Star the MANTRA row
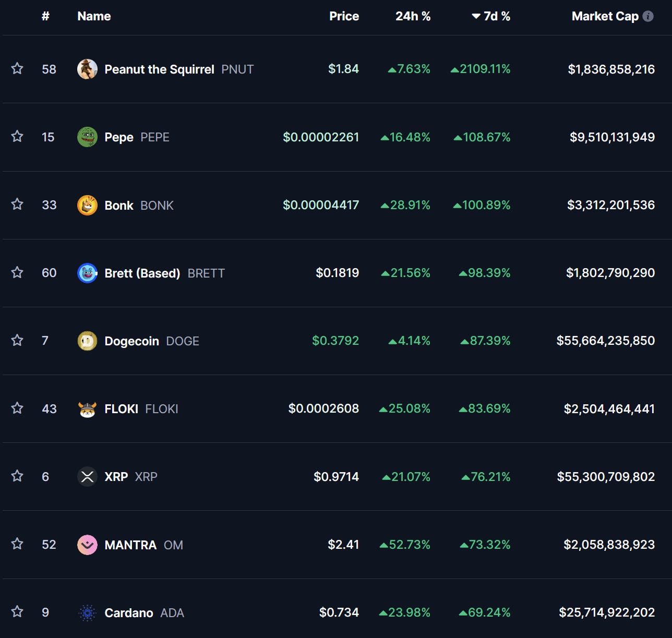 click(17, 544)
